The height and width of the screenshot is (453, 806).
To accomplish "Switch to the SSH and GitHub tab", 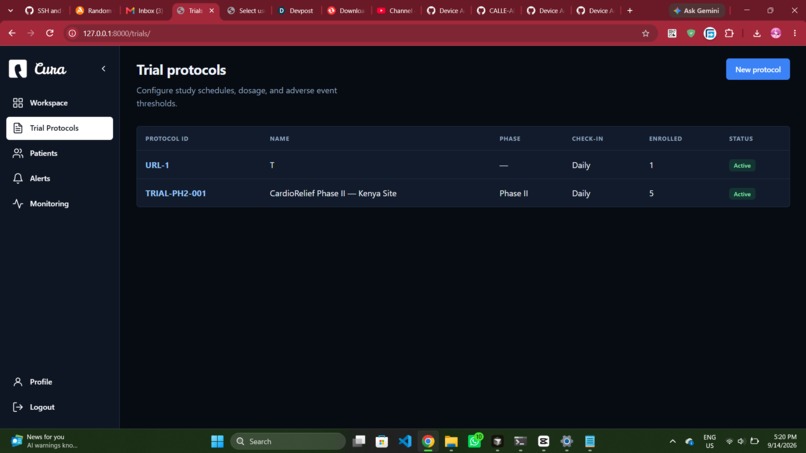I will (43, 11).
